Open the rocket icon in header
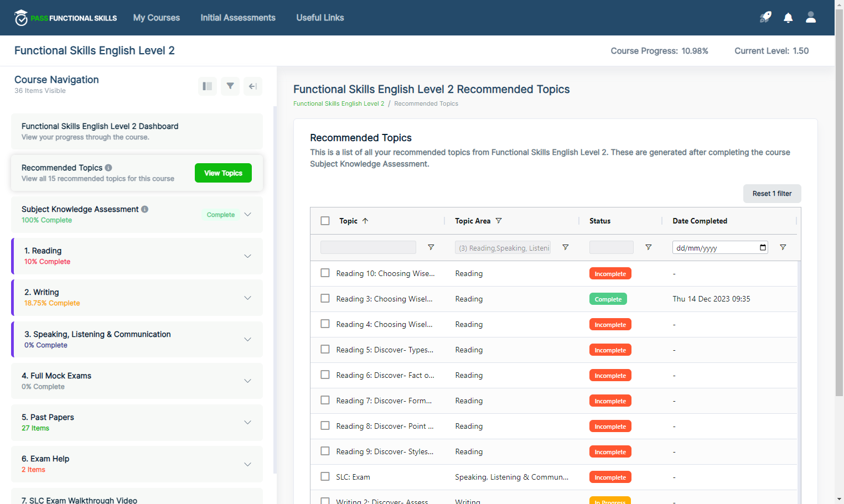The height and width of the screenshot is (504, 844). tap(765, 17)
